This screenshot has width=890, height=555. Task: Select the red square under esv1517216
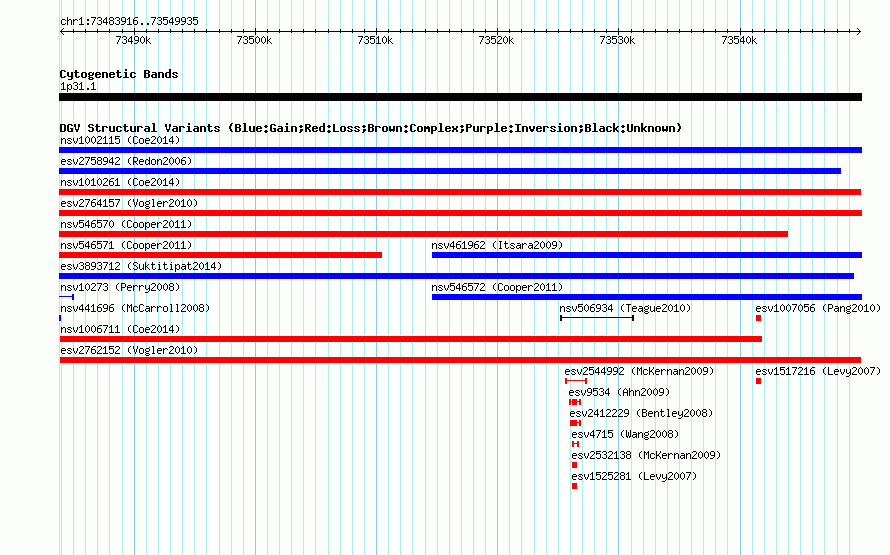tap(758, 381)
